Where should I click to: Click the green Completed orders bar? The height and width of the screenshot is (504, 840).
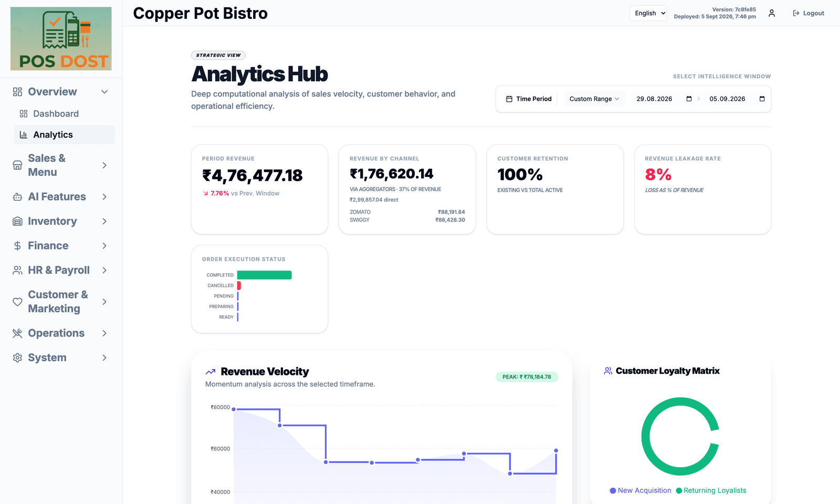point(265,275)
